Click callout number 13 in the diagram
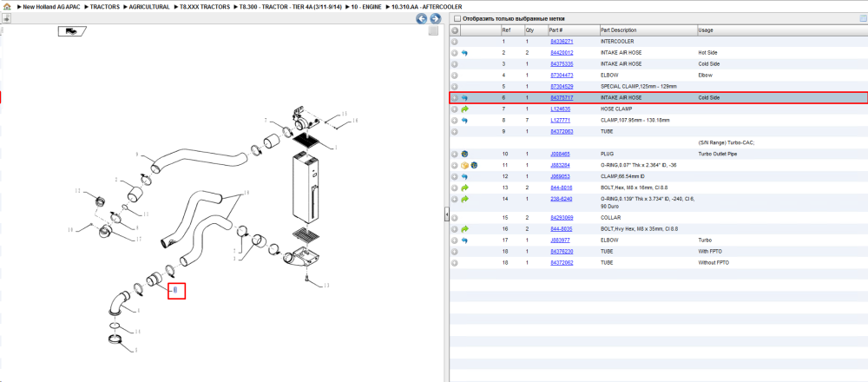868x382 pixels. tap(326, 286)
